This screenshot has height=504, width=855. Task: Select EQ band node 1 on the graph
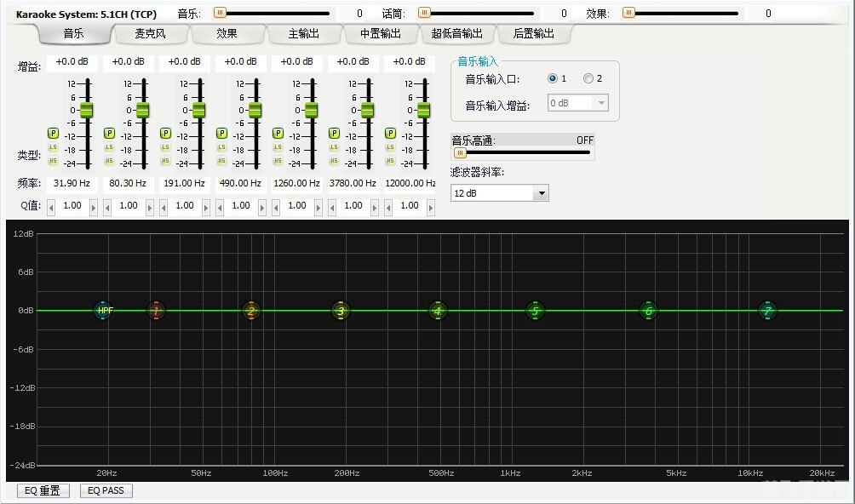pos(156,310)
